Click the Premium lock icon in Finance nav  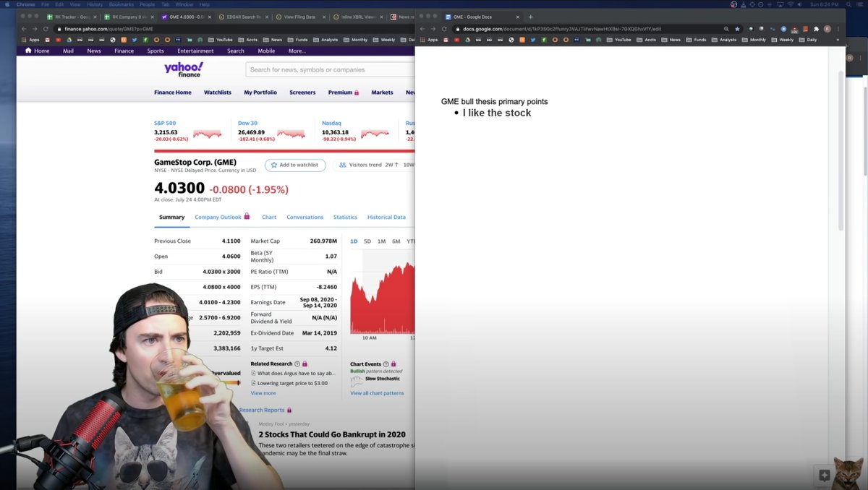357,93
